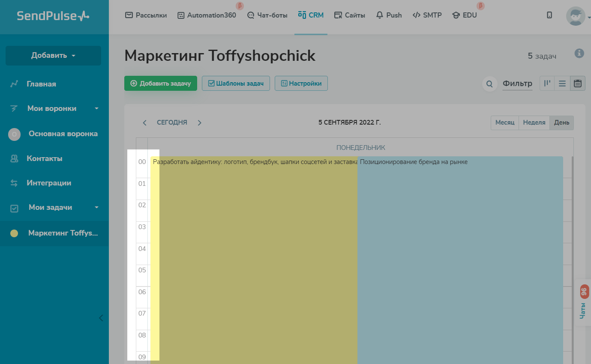Screen dimensions: 591x364
Task: Open task Разработать айдентику event
Action: (x=254, y=260)
